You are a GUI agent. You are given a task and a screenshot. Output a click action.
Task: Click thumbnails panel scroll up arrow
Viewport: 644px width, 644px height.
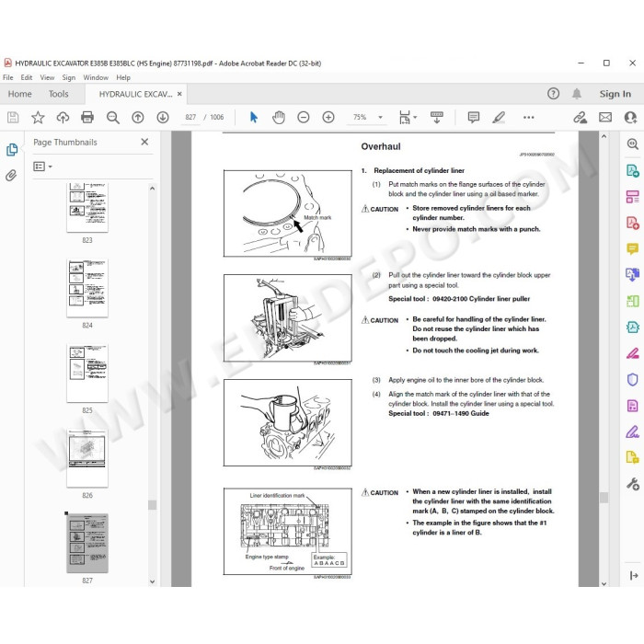click(x=153, y=189)
